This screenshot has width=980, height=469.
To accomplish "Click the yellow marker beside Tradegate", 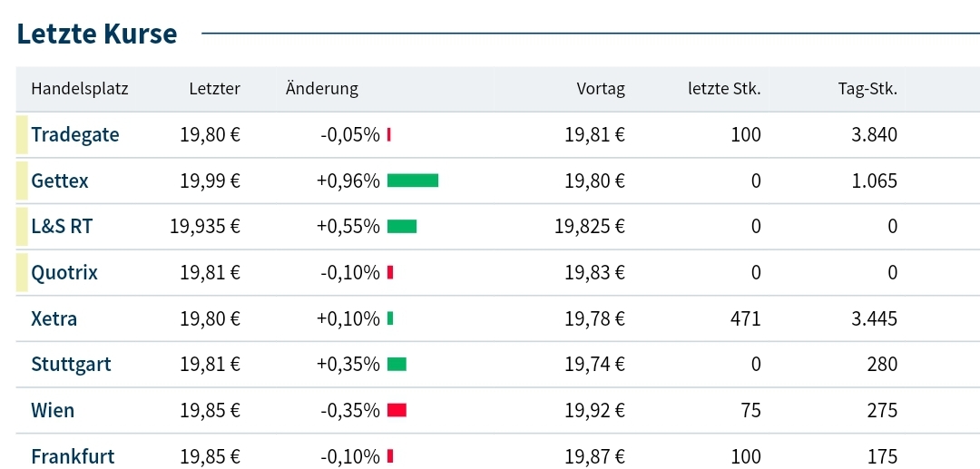I will coord(22,135).
